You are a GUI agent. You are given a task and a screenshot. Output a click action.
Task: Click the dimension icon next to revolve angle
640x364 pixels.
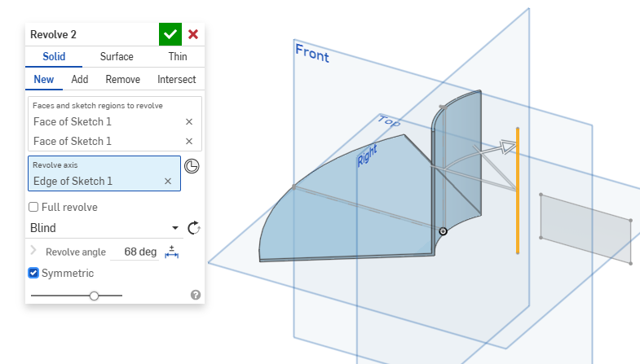(x=171, y=252)
